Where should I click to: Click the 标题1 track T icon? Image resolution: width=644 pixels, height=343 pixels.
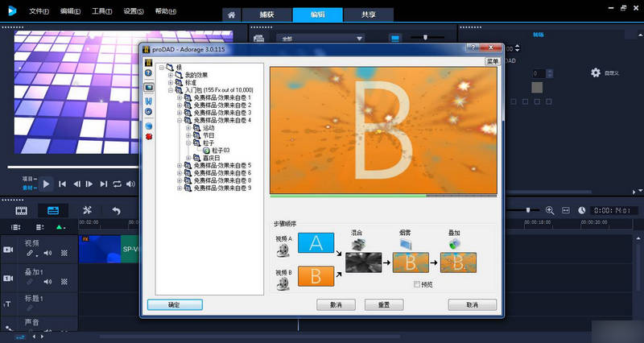[8, 304]
